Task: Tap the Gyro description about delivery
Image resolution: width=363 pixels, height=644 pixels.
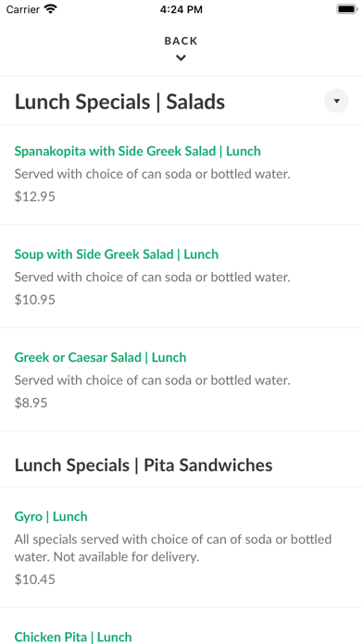Action: [173, 548]
